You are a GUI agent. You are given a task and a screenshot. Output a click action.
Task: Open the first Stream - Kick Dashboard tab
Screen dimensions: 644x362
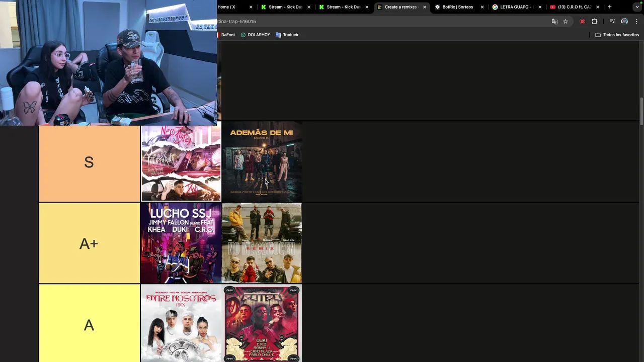285,7
